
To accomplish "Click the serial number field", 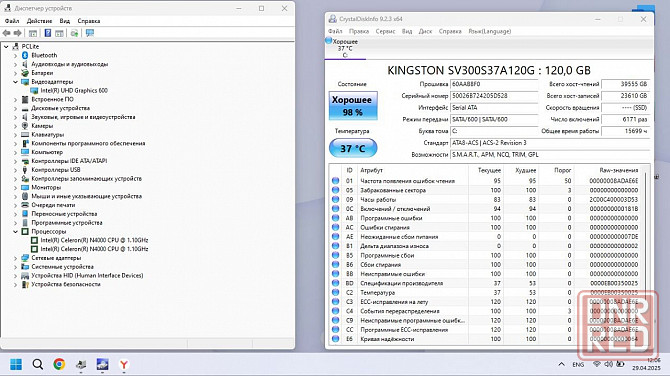I will [x=494, y=96].
